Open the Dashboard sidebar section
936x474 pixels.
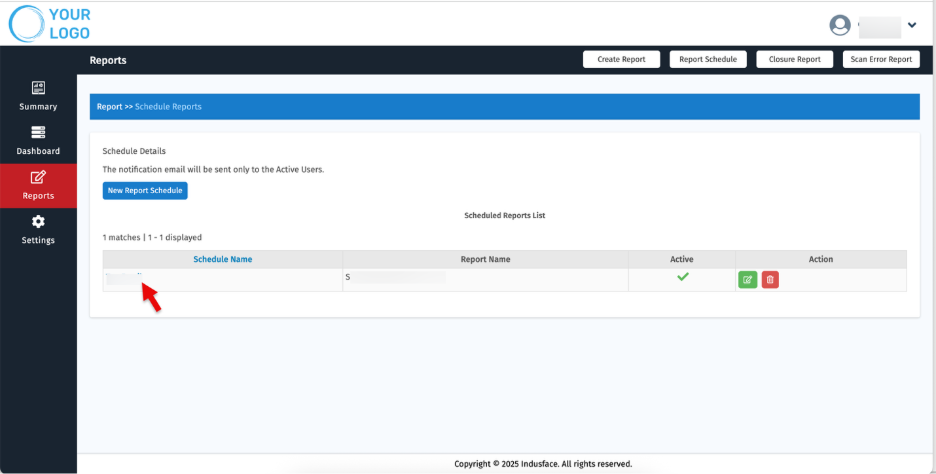tap(38, 141)
